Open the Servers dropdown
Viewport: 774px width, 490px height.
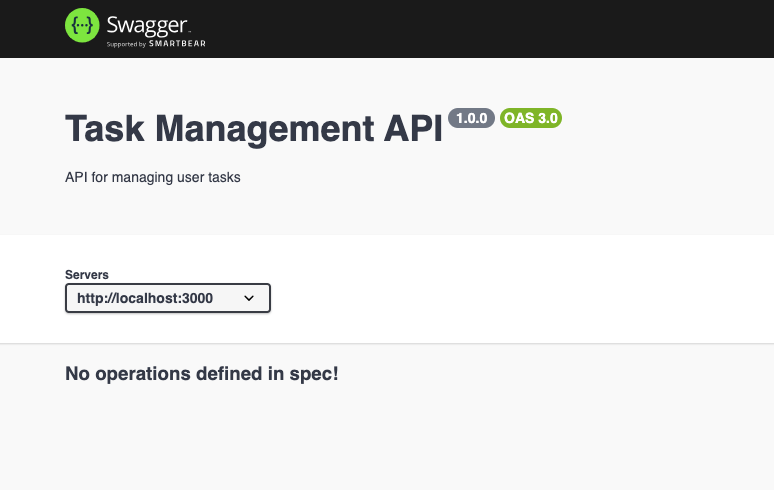click(168, 298)
